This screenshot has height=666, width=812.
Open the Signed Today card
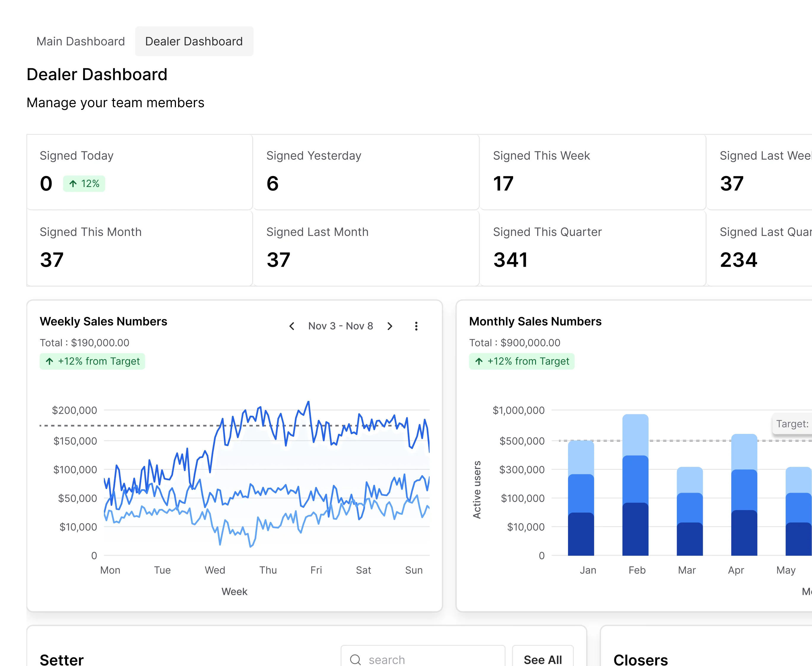(139, 172)
